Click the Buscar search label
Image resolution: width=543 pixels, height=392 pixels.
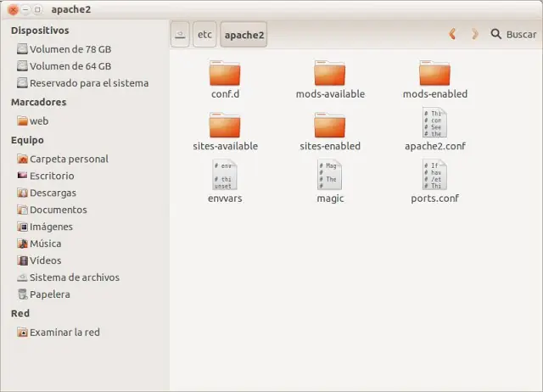coord(521,35)
